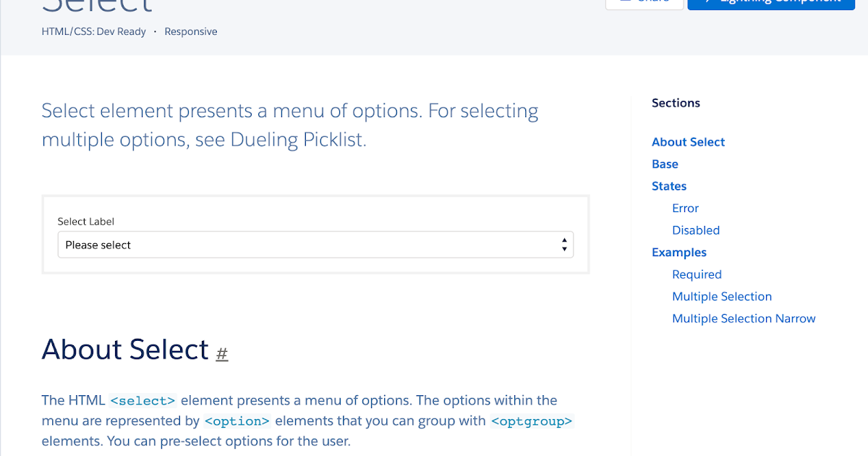This screenshot has width=868, height=456.
Task: Go to the Error state documentation
Action: (685, 208)
